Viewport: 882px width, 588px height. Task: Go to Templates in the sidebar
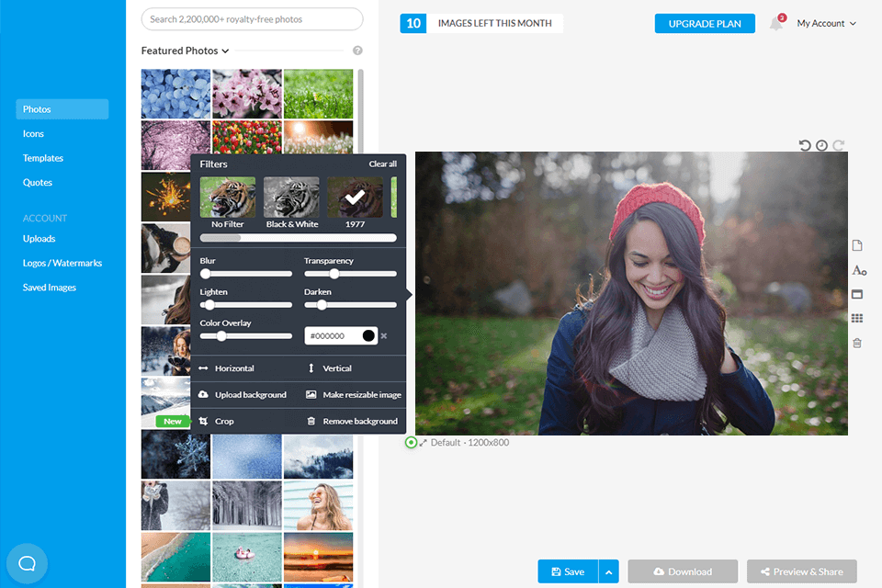tap(43, 158)
